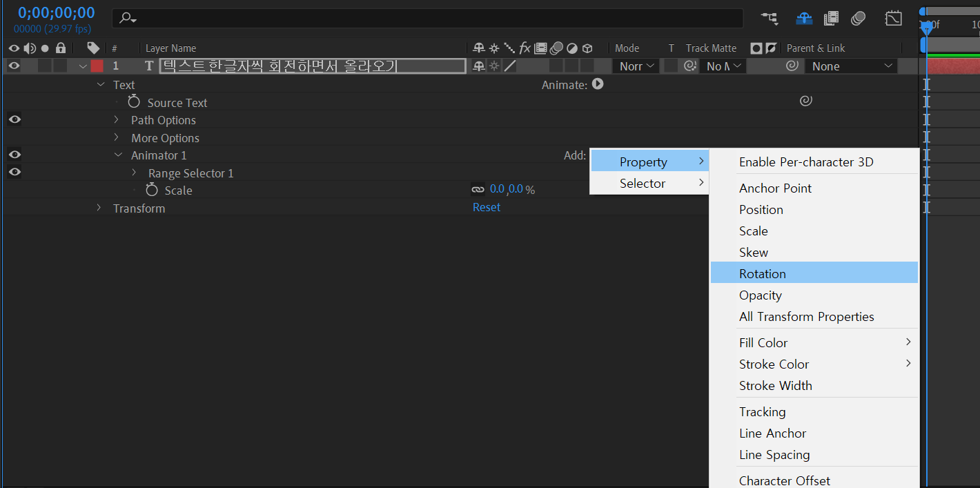980x488 pixels.
Task: Hide layer 1 with its eye toggle
Action: pos(14,66)
